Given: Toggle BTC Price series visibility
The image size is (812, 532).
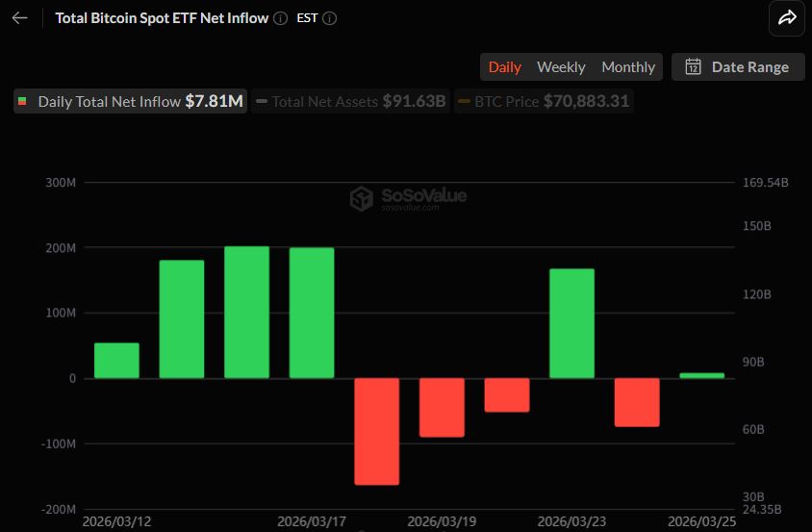Looking at the screenshot, I should click(544, 101).
